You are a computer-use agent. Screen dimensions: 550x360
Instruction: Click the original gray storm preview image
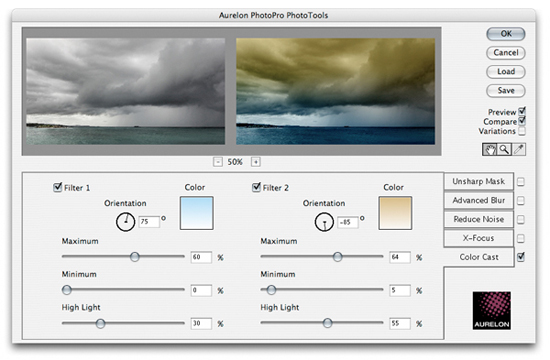click(x=126, y=91)
